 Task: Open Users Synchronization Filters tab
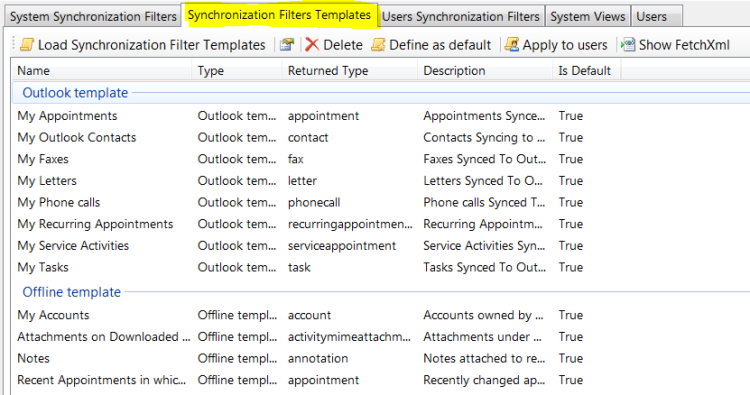(x=461, y=16)
